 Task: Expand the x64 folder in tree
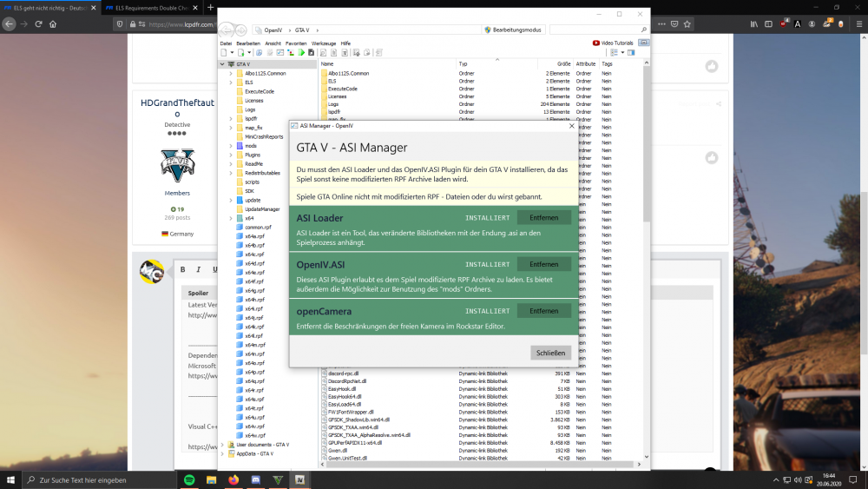(x=231, y=218)
